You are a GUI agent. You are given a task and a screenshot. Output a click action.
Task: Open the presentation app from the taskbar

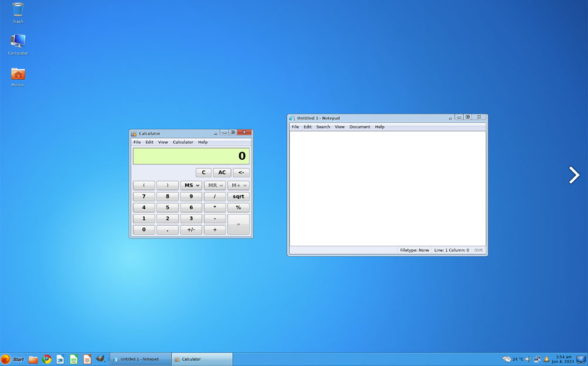point(87,359)
